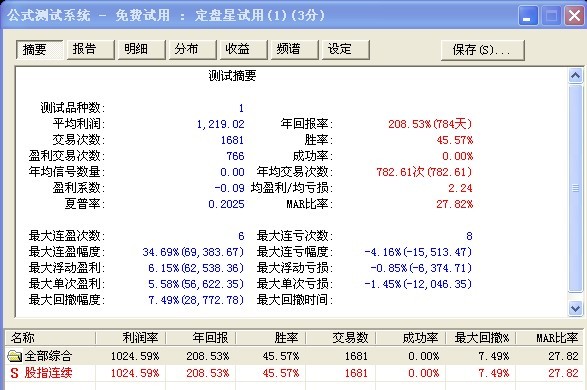
Task: Click the summary scrollbar down arrow
Action: tap(575, 308)
